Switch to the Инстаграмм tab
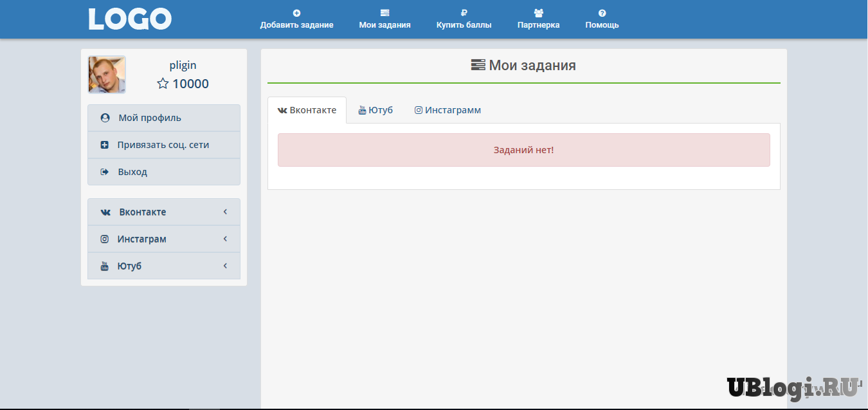 tap(448, 110)
